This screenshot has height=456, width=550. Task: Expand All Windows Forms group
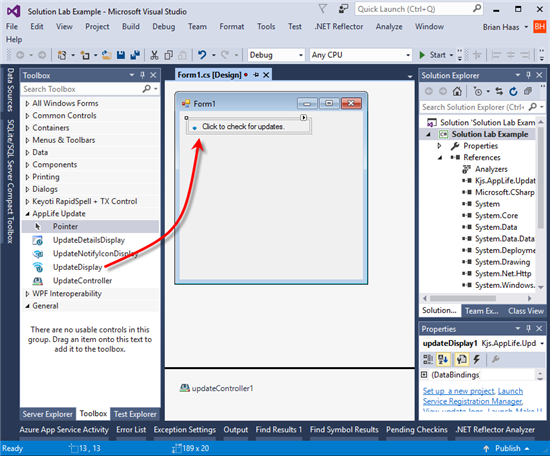[27, 103]
